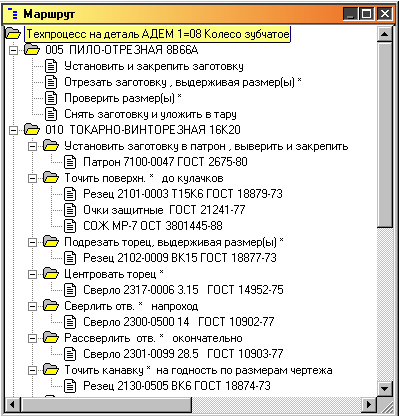This screenshot has width=399, height=416.
Task: Collapse Точить канавку node
Action: 32,370
